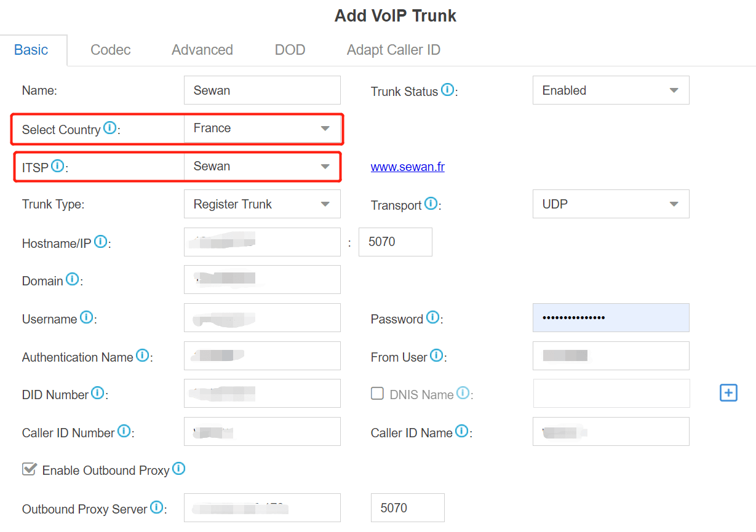Click the Transport info icon
This screenshot has width=756, height=532.
[429, 202]
